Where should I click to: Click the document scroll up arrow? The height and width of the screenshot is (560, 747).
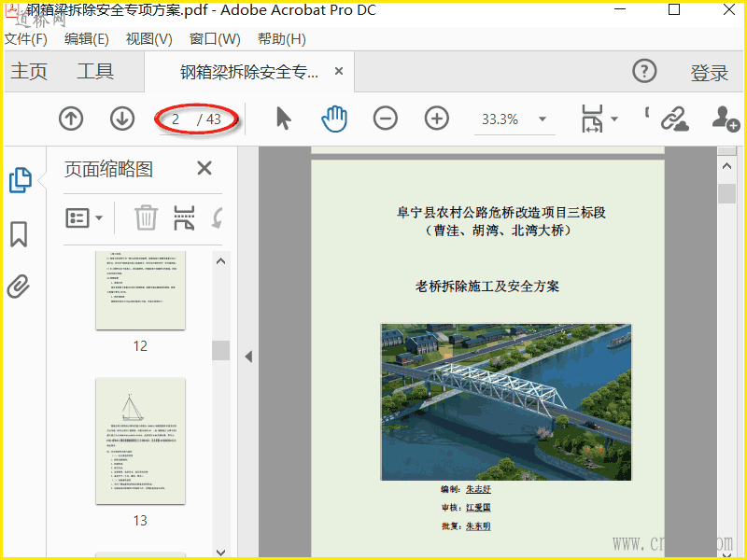[x=726, y=166]
